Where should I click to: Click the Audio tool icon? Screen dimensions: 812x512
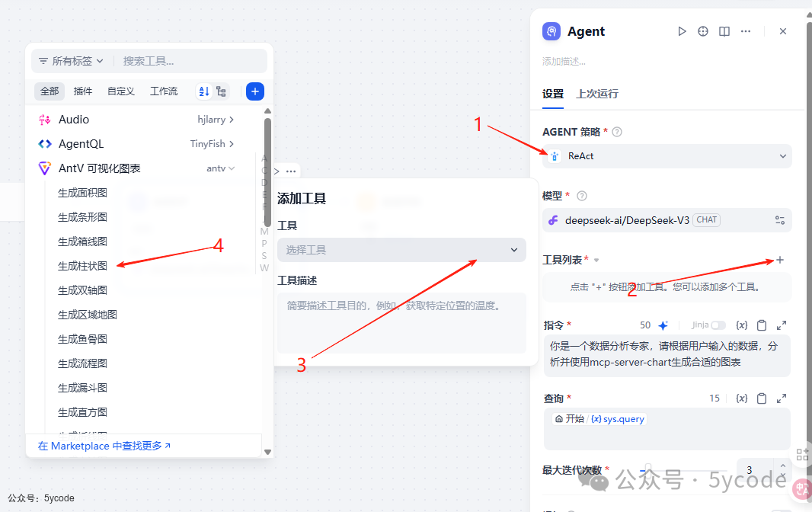tap(45, 120)
